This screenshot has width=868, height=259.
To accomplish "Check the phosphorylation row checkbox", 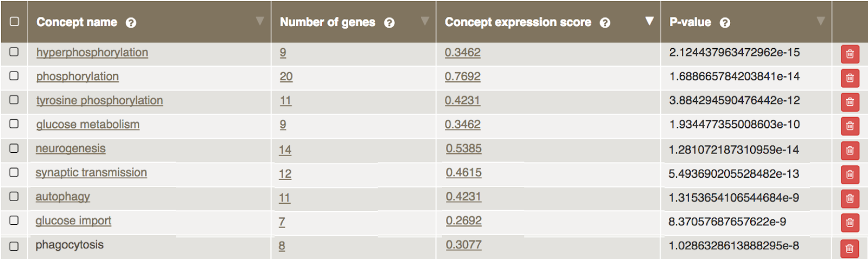I will point(14,76).
